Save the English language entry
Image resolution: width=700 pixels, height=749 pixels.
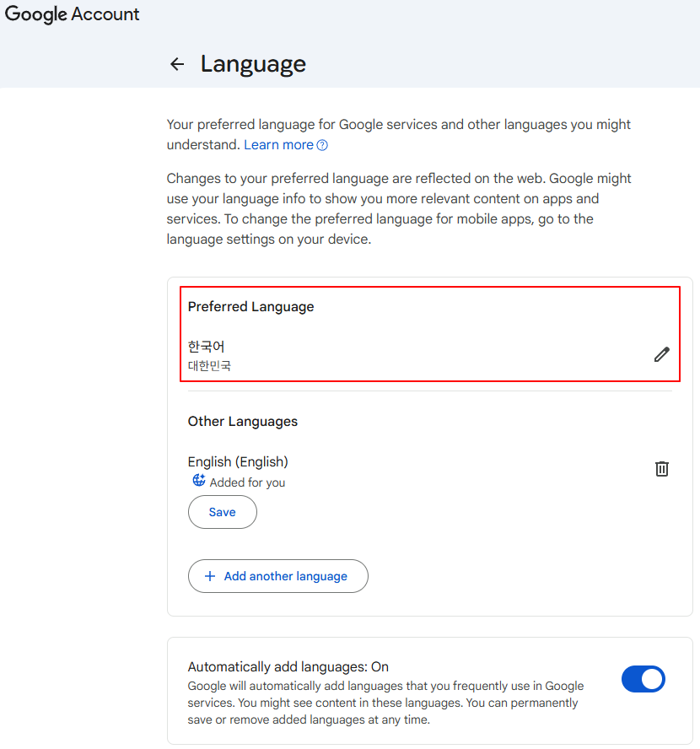pos(223,512)
